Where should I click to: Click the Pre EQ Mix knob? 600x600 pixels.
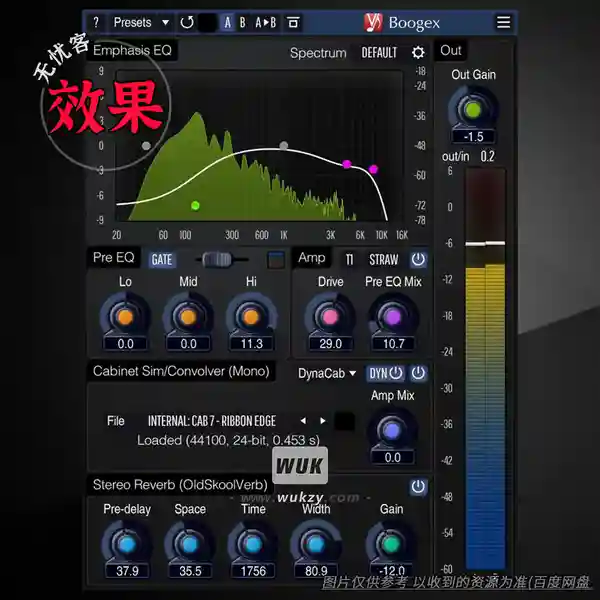point(393,317)
